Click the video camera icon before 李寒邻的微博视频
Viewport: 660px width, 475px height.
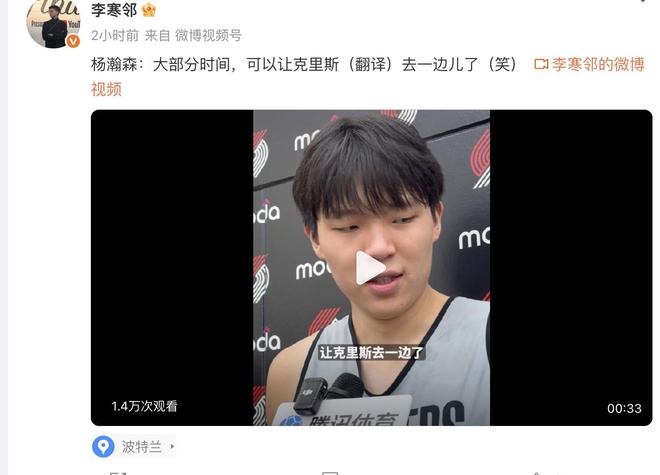pyautogui.click(x=541, y=64)
